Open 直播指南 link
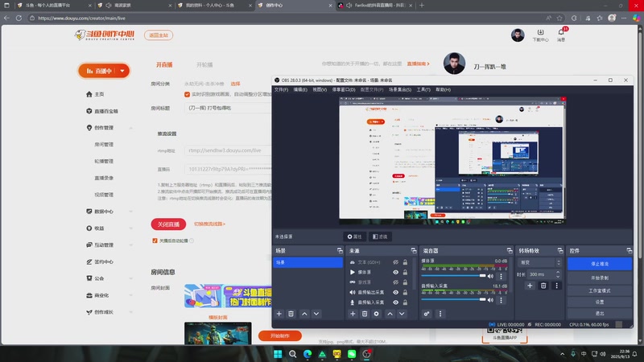644x362 pixels. pyautogui.click(x=418, y=64)
